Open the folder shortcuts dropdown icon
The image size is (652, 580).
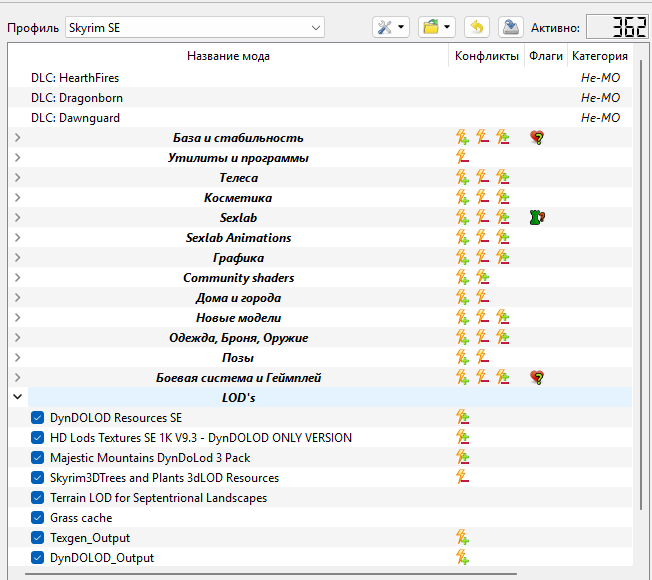point(436,27)
